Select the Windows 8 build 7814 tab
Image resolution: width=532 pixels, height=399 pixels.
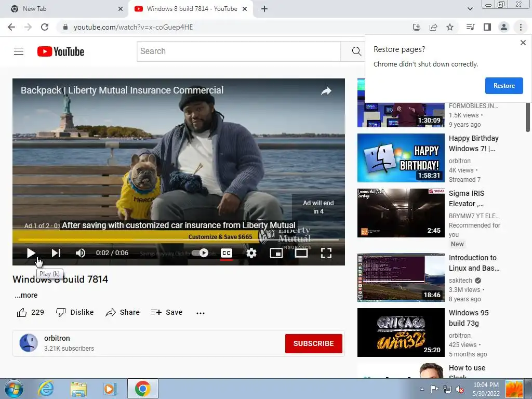click(190, 9)
